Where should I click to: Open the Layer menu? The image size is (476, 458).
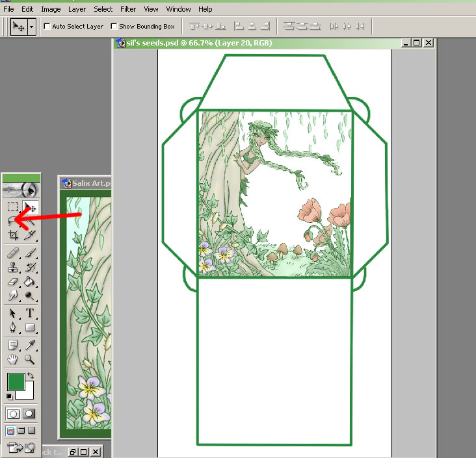77,9
